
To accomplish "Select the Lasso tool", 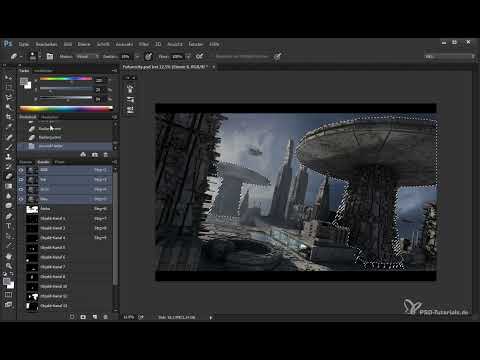I will (9, 97).
